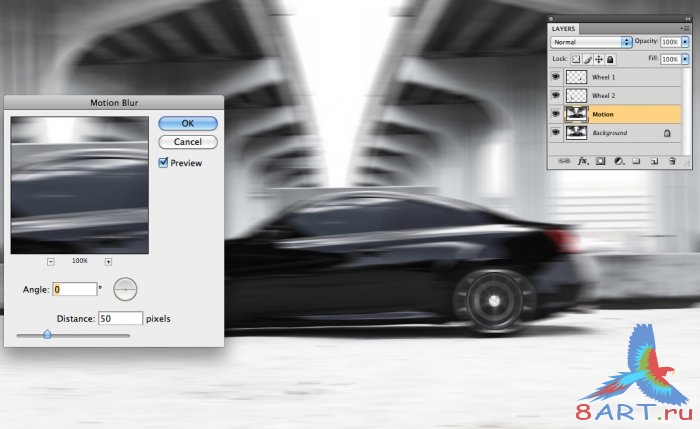Viewport: 700px width, 429px height.
Task: Cancel the Motion Blur dialog
Action: tap(188, 142)
